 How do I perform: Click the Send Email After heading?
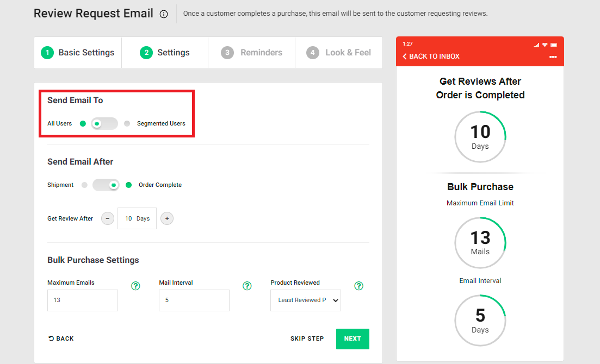click(81, 162)
